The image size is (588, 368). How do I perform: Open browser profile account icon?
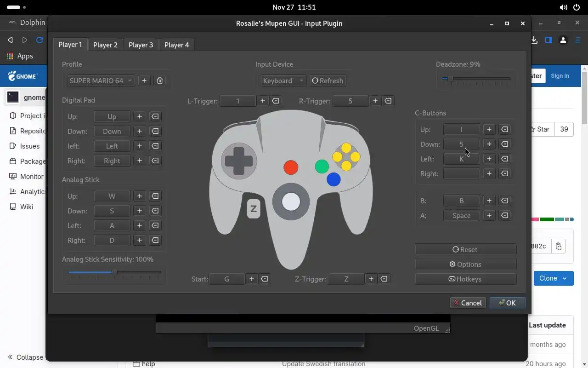(x=563, y=40)
